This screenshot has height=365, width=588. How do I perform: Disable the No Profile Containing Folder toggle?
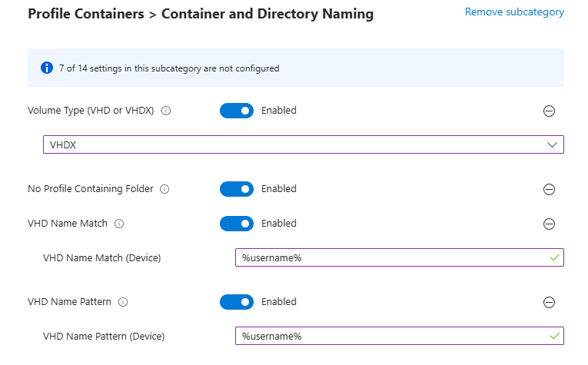(x=237, y=189)
